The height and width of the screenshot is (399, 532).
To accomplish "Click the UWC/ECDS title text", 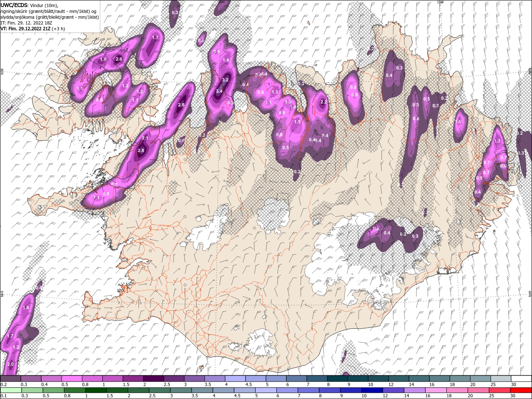I will pyautogui.click(x=14, y=5).
